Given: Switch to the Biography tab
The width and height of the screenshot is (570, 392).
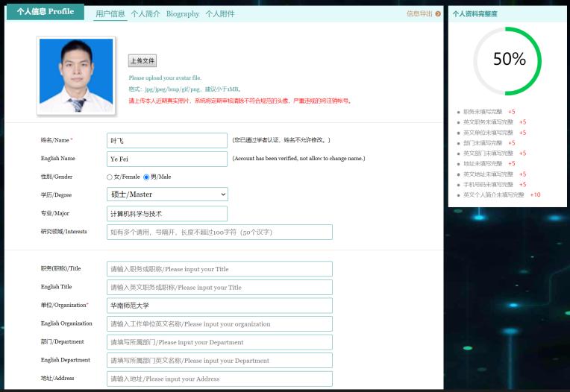Looking at the screenshot, I should (183, 13).
